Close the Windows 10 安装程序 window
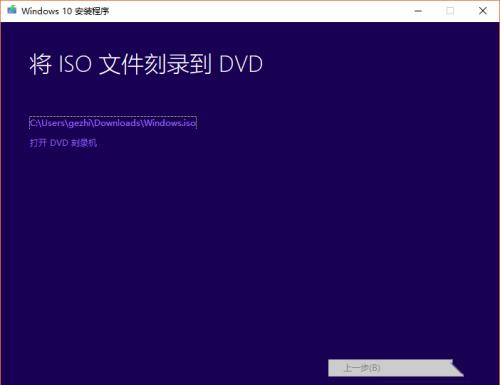 (483, 11)
